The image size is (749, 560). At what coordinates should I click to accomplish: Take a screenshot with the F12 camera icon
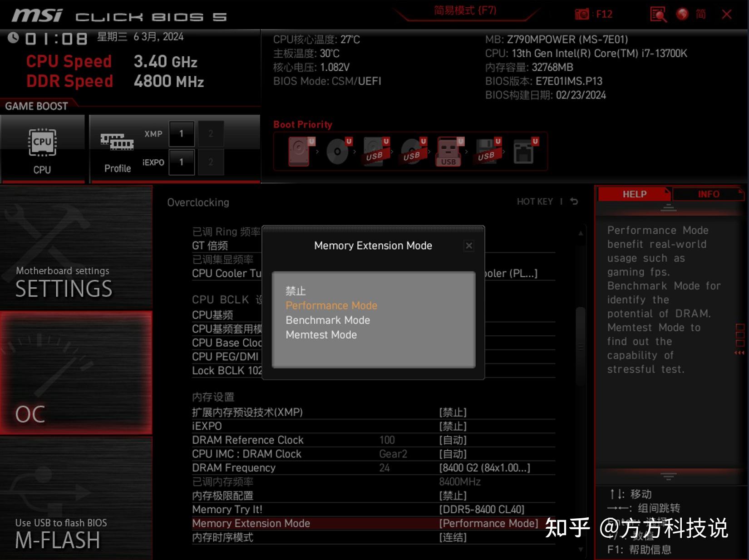click(x=581, y=14)
